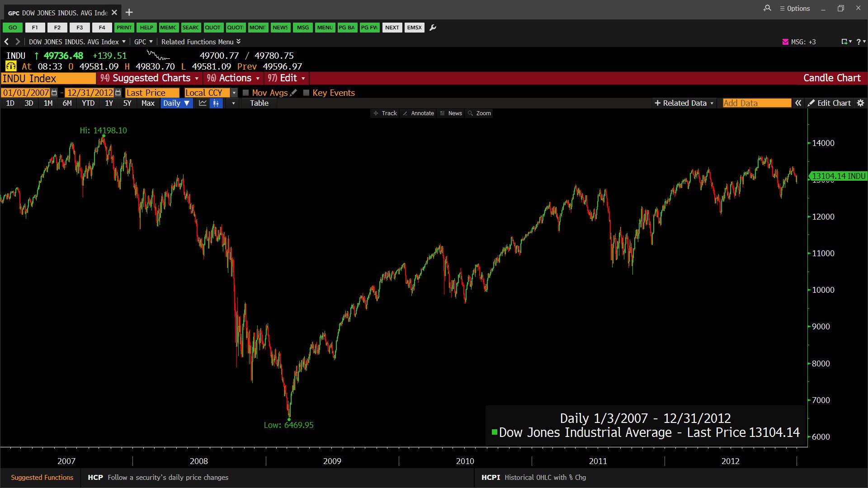Click the PRINT key button
The width and height of the screenshot is (868, 488).
[124, 28]
